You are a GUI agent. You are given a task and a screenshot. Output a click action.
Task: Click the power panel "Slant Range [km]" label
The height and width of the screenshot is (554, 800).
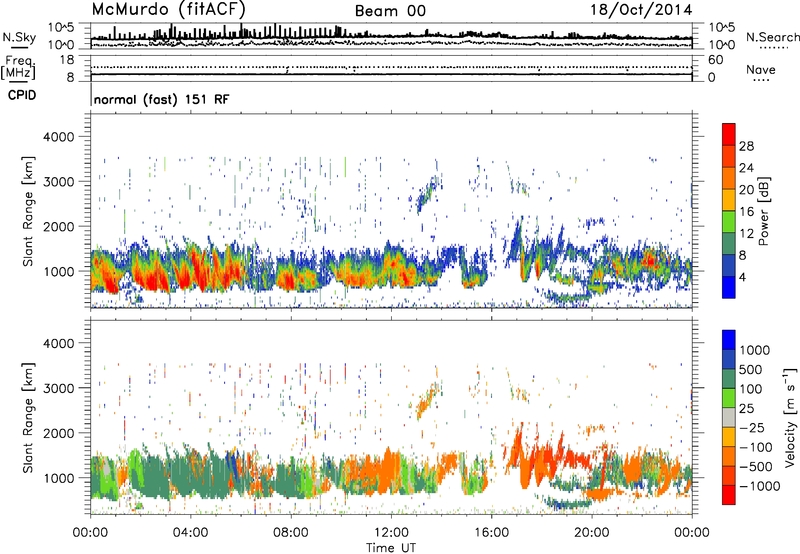point(28,211)
